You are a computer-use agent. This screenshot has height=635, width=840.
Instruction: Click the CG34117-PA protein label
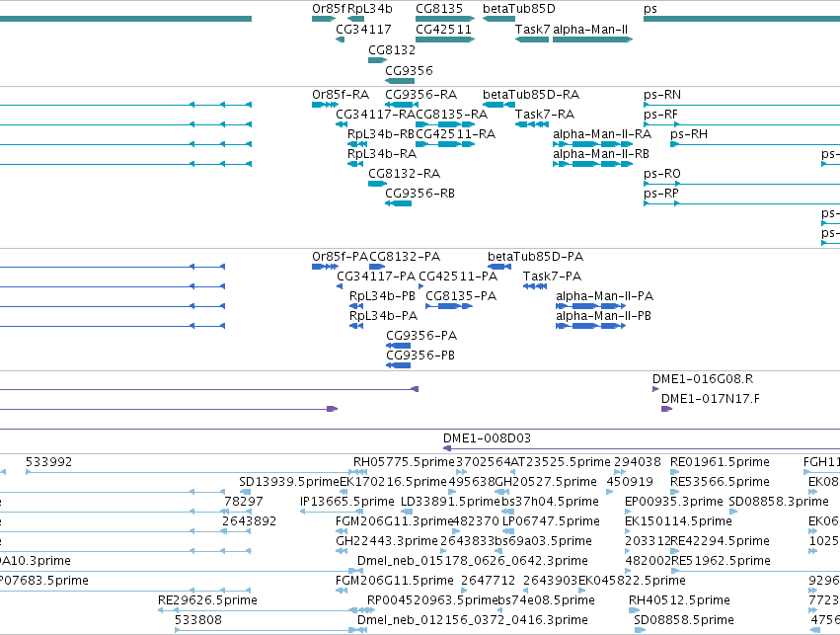(375, 276)
